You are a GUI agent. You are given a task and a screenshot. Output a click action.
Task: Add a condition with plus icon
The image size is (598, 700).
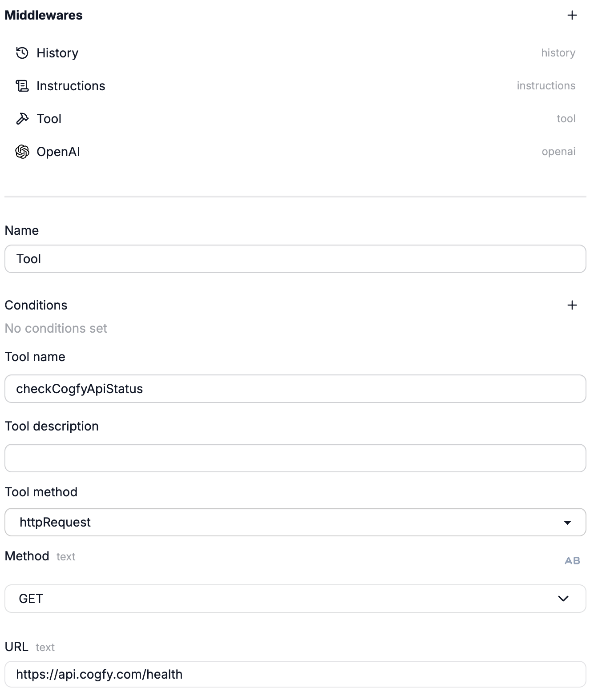[x=572, y=305]
